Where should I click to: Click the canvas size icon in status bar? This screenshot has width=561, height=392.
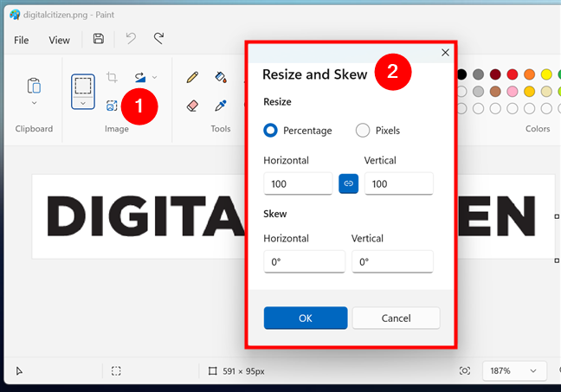click(x=212, y=371)
